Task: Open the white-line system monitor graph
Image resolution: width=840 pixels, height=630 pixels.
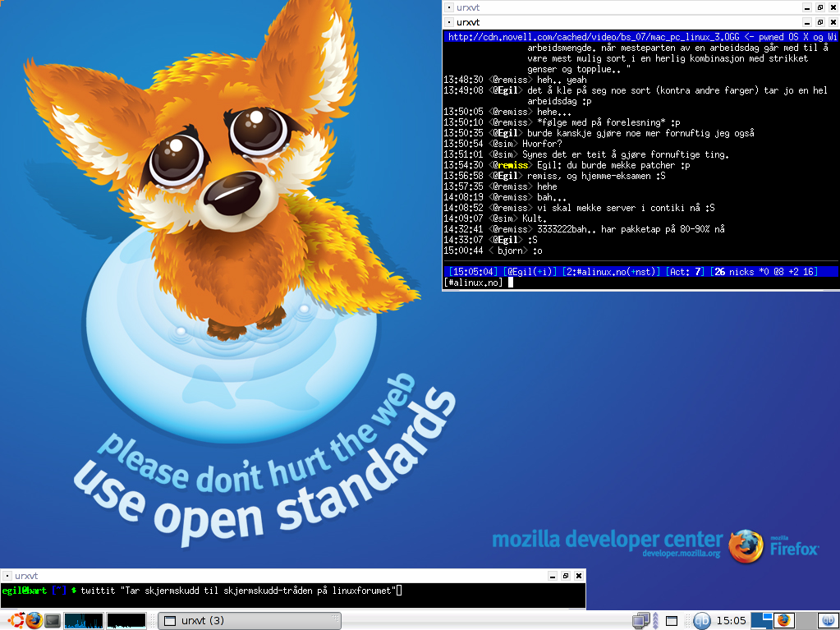Action: (x=126, y=621)
